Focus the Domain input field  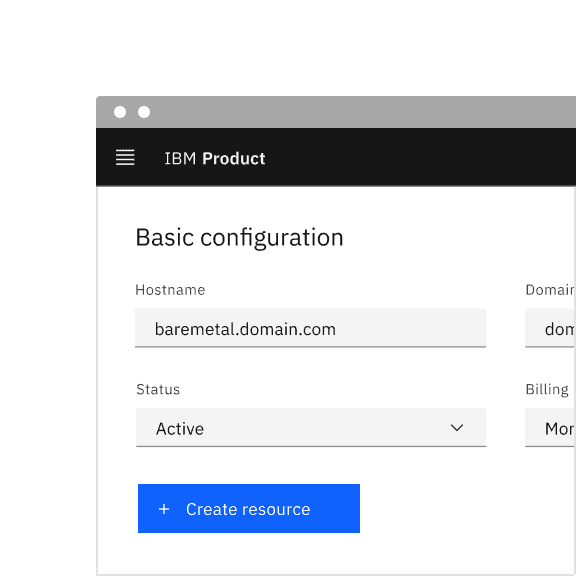point(550,328)
